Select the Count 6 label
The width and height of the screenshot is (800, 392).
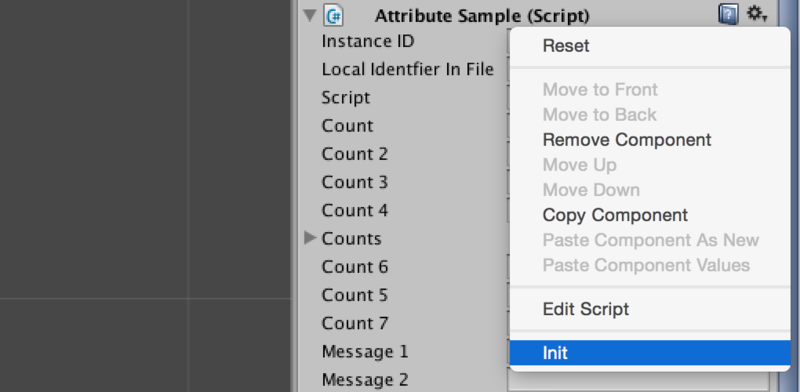pyautogui.click(x=355, y=267)
